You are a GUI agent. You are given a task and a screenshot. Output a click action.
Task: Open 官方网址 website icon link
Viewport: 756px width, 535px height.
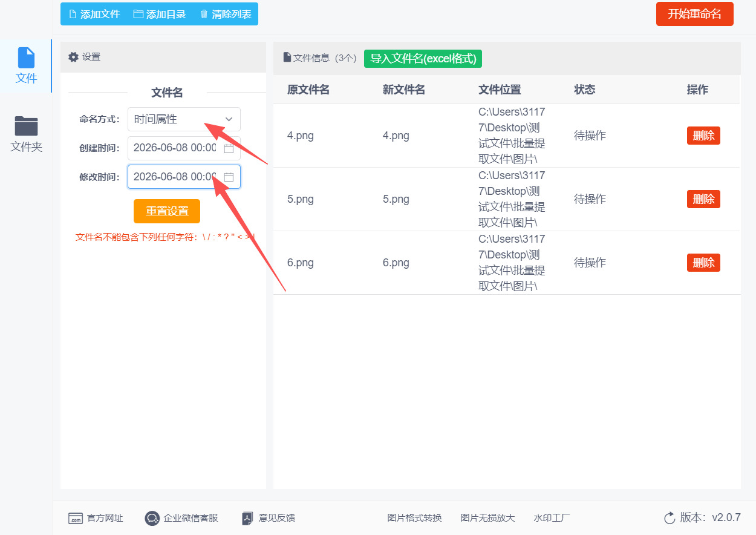click(75, 518)
